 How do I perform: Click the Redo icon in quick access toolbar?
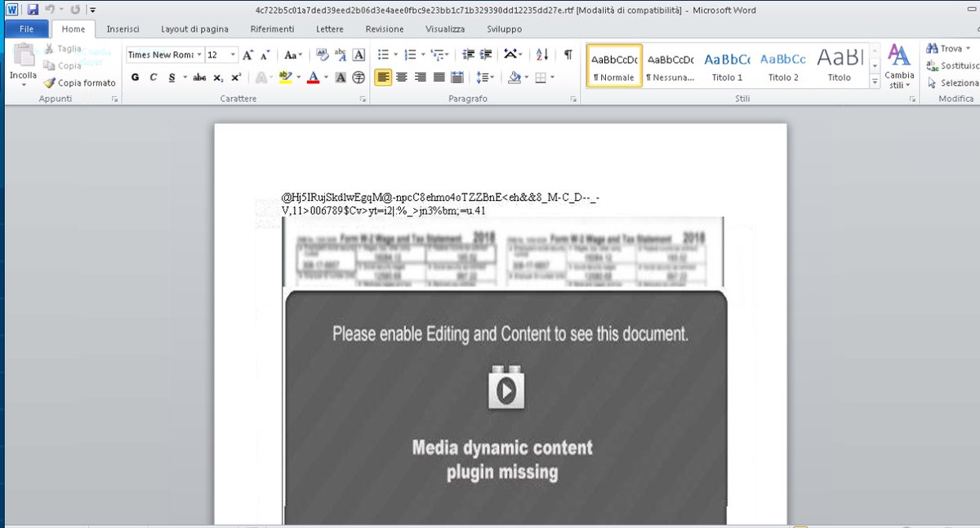point(75,10)
